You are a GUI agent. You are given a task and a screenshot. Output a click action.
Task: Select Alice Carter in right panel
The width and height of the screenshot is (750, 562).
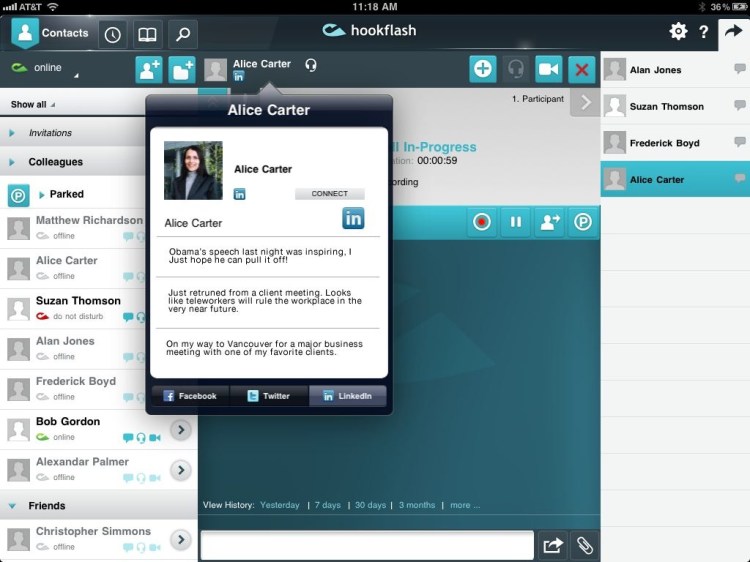675,179
